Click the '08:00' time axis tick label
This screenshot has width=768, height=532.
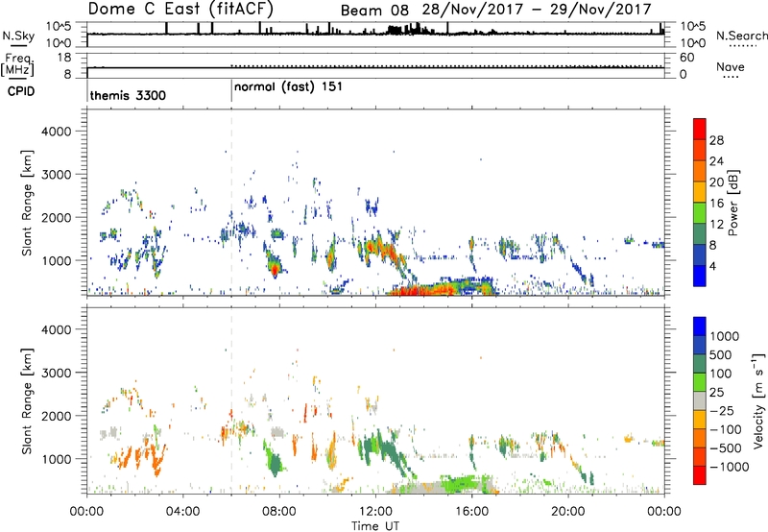[279, 512]
